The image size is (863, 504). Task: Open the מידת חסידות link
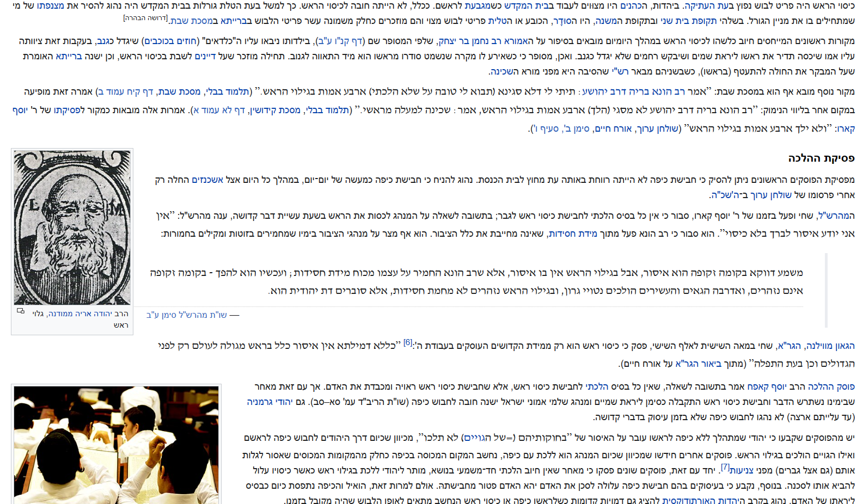[573, 233]
